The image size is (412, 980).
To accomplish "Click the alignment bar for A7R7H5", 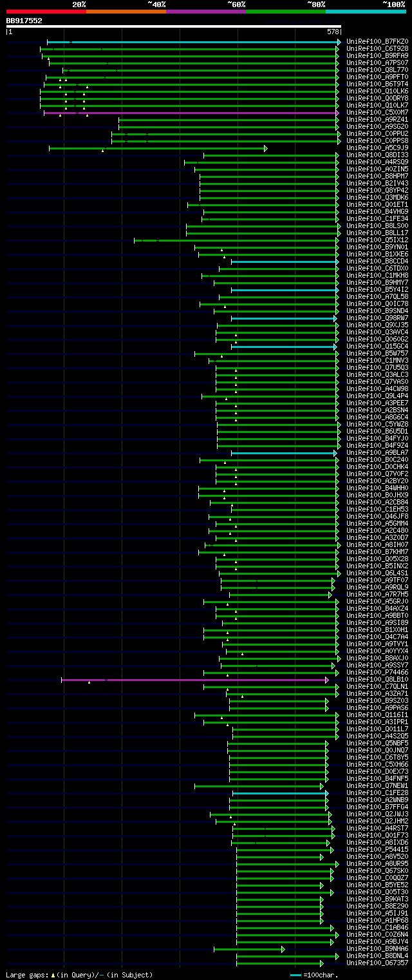I will pyautogui.click(x=281, y=594).
